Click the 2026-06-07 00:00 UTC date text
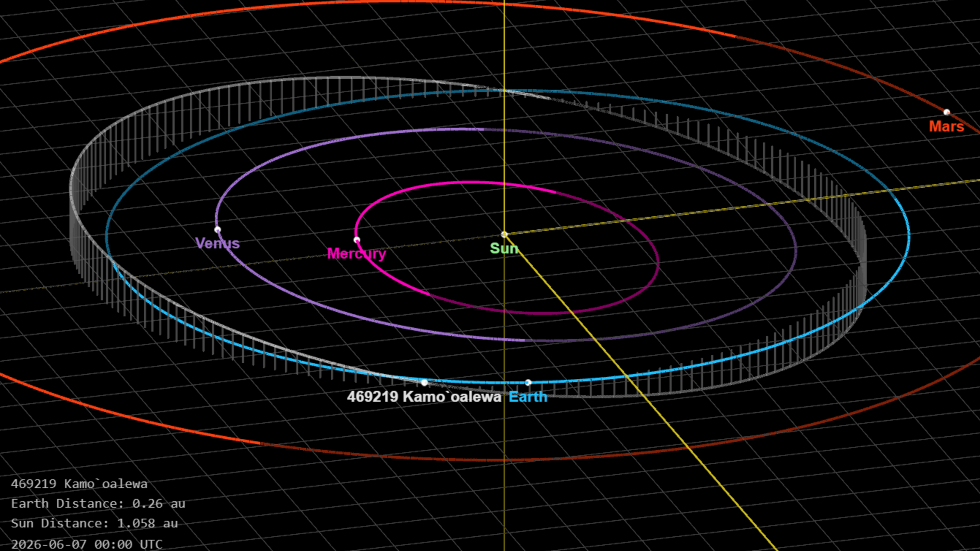980x551 pixels. (x=87, y=544)
